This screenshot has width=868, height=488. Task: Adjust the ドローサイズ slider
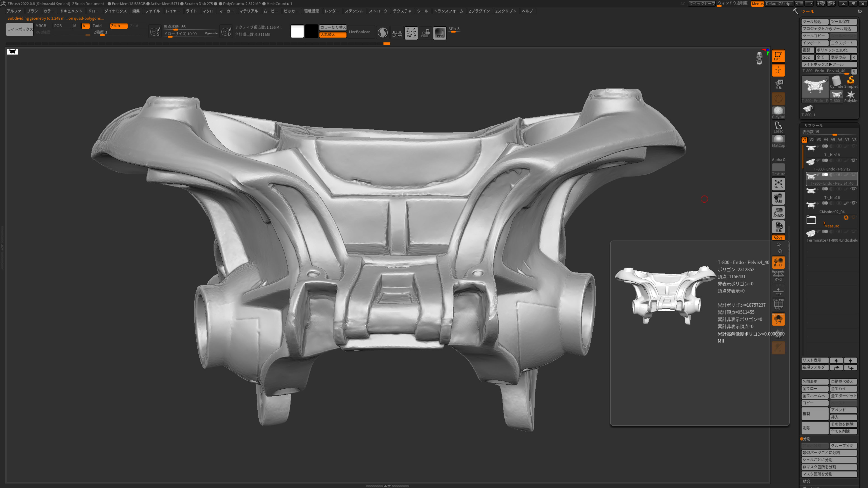190,34
